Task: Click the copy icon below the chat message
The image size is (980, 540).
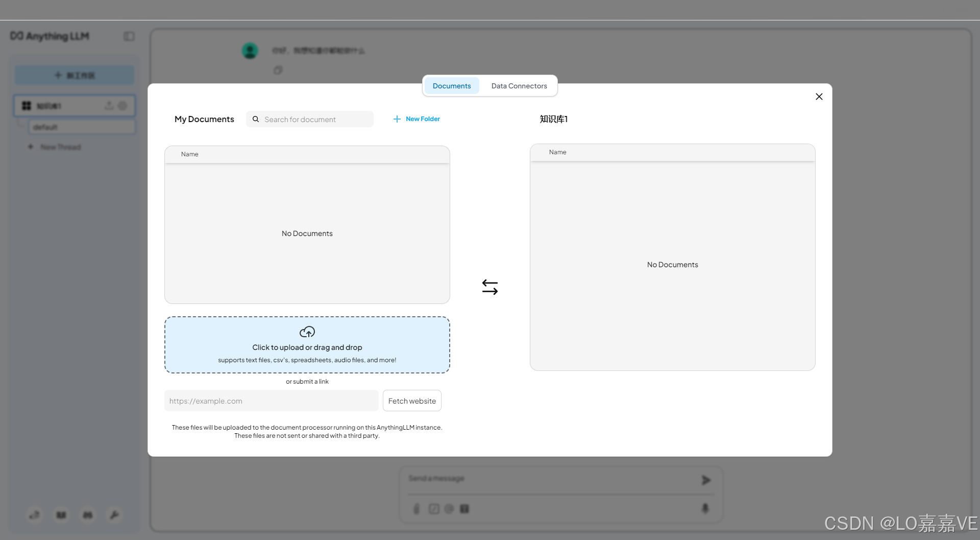Action: click(x=278, y=70)
